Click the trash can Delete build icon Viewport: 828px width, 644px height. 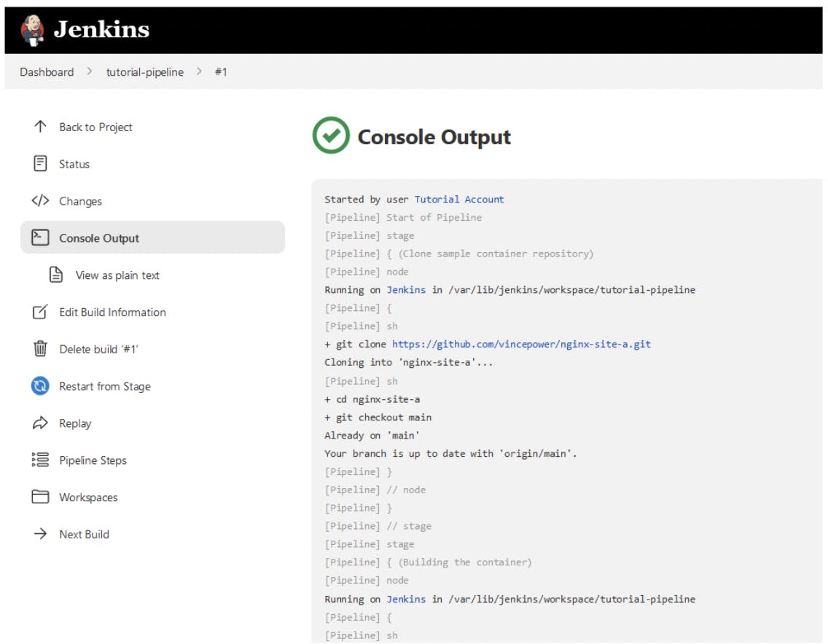[x=40, y=348]
